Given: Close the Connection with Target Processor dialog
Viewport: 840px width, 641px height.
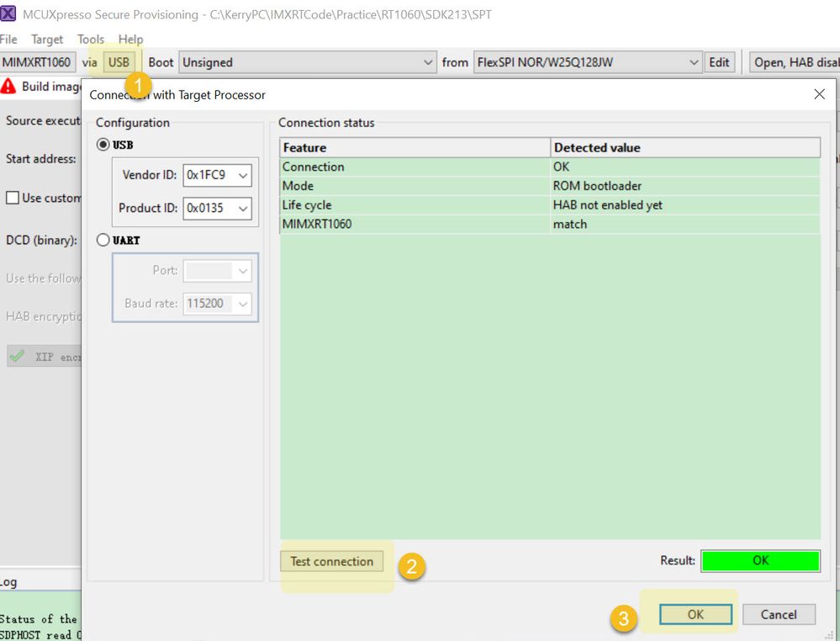Looking at the screenshot, I should coord(819,94).
